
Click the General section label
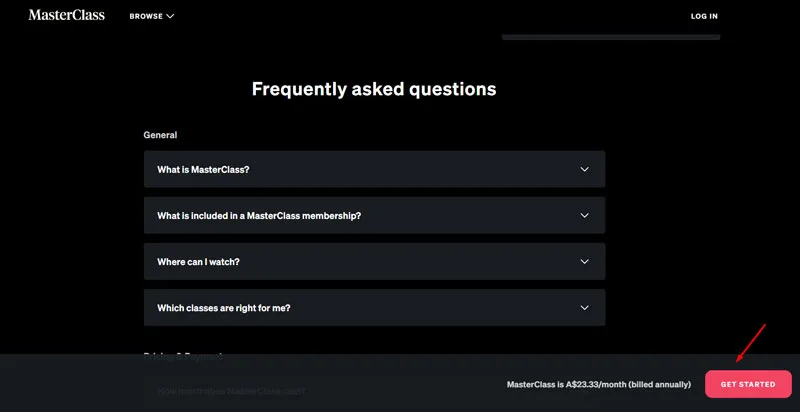click(x=160, y=135)
